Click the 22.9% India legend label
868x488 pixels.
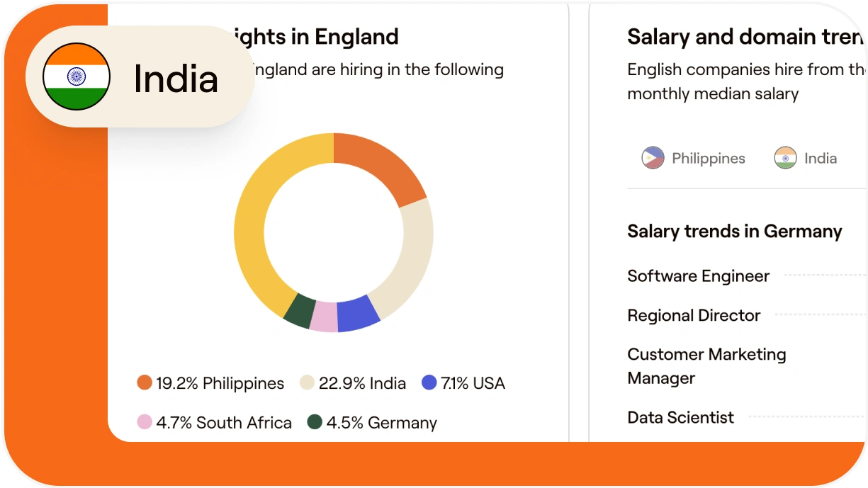click(362, 383)
